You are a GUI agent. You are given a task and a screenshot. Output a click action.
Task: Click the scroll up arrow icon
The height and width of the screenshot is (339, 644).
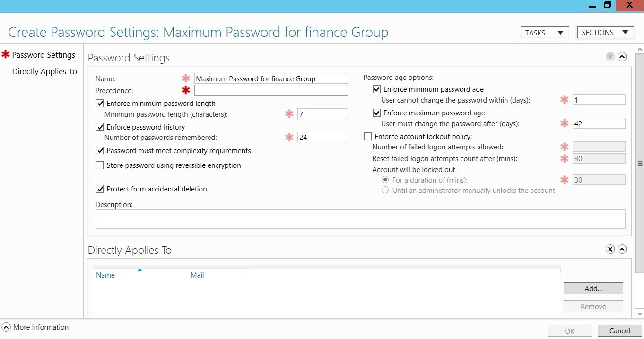click(640, 49)
